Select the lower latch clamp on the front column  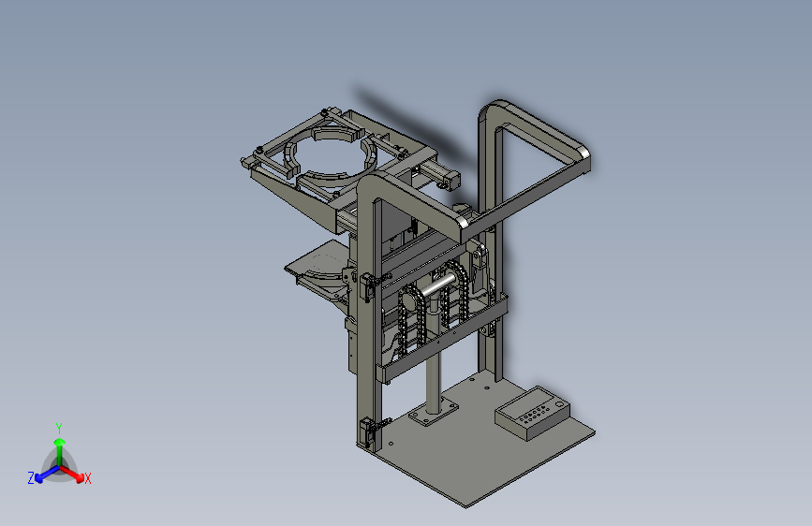370,431
